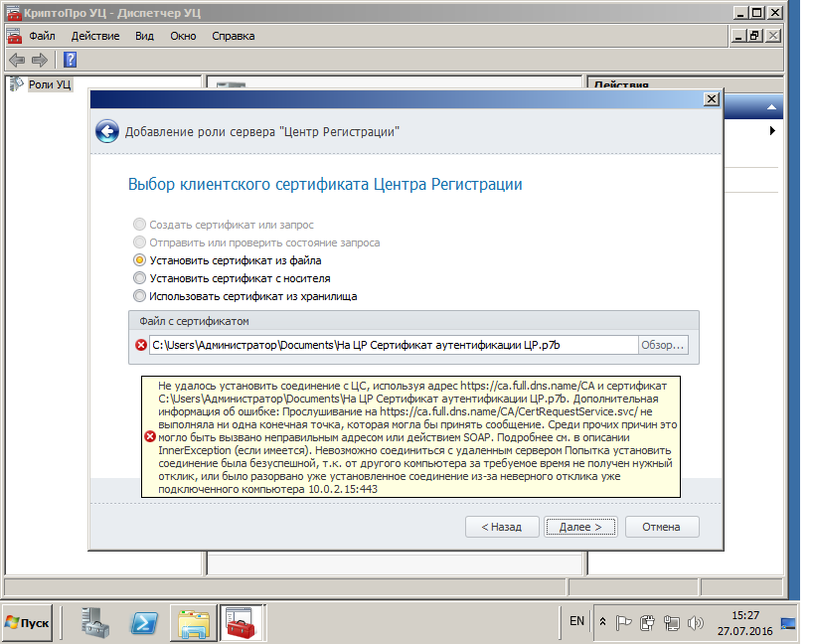Select Создать сертификат или запрос option

[225, 225]
